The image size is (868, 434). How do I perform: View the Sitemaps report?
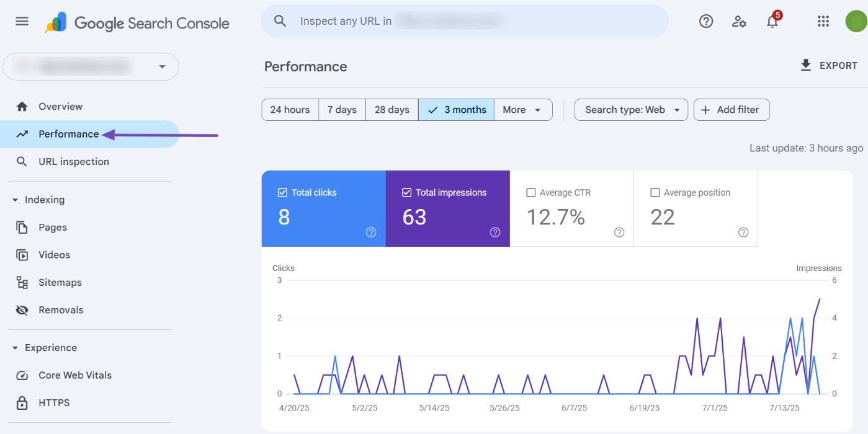[x=60, y=282]
